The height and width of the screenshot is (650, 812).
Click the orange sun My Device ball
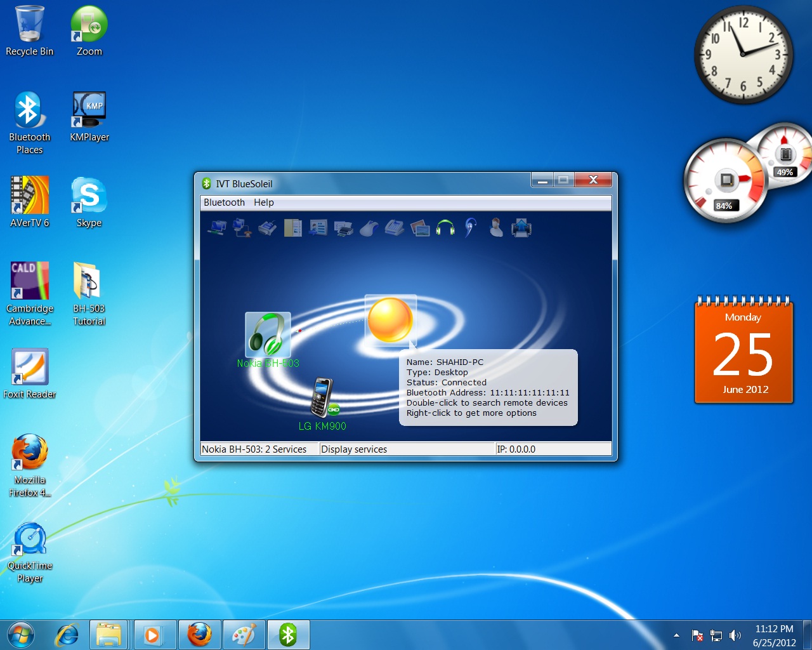point(390,320)
